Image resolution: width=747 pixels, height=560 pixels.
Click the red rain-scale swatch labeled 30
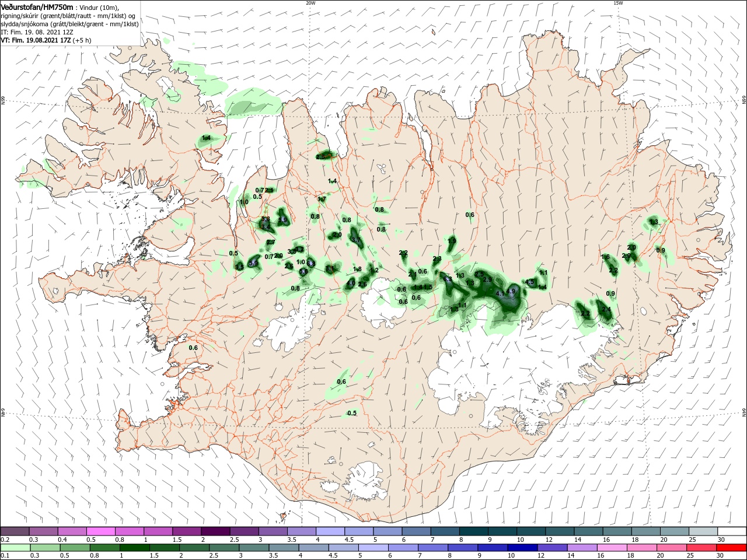731,548
